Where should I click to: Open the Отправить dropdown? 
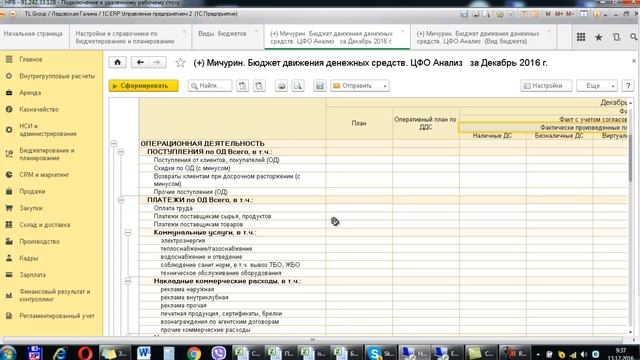click(360, 86)
